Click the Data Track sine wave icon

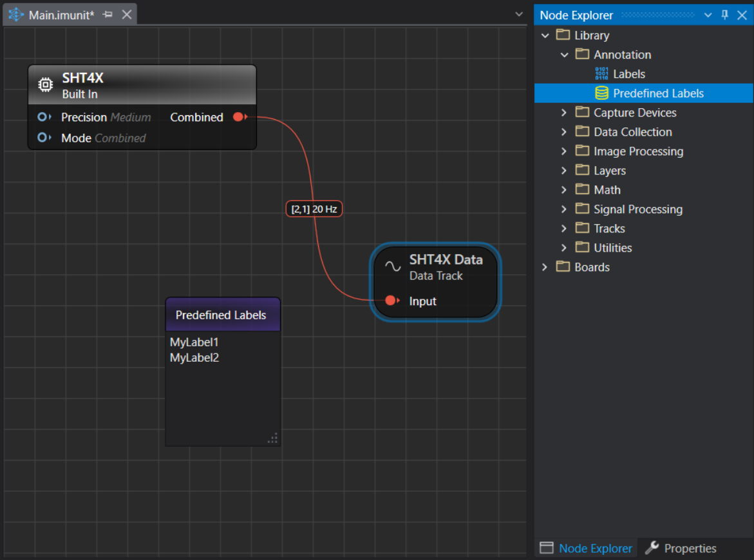click(x=393, y=266)
